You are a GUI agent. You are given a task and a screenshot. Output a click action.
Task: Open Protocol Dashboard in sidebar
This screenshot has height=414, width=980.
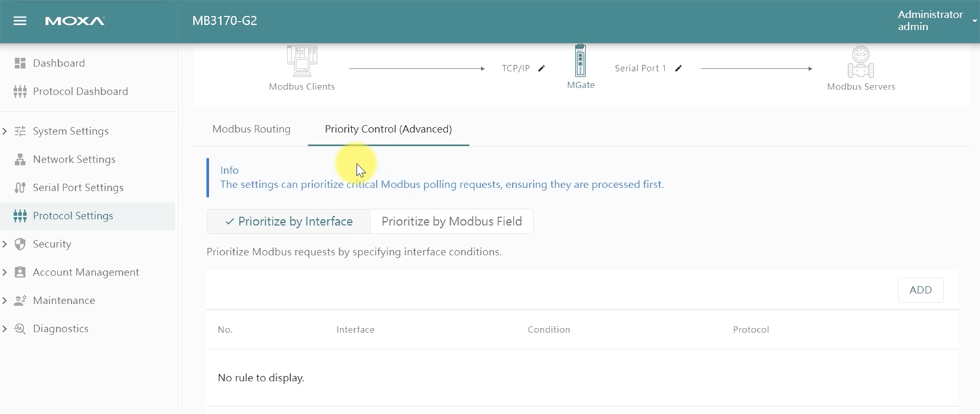click(x=80, y=91)
